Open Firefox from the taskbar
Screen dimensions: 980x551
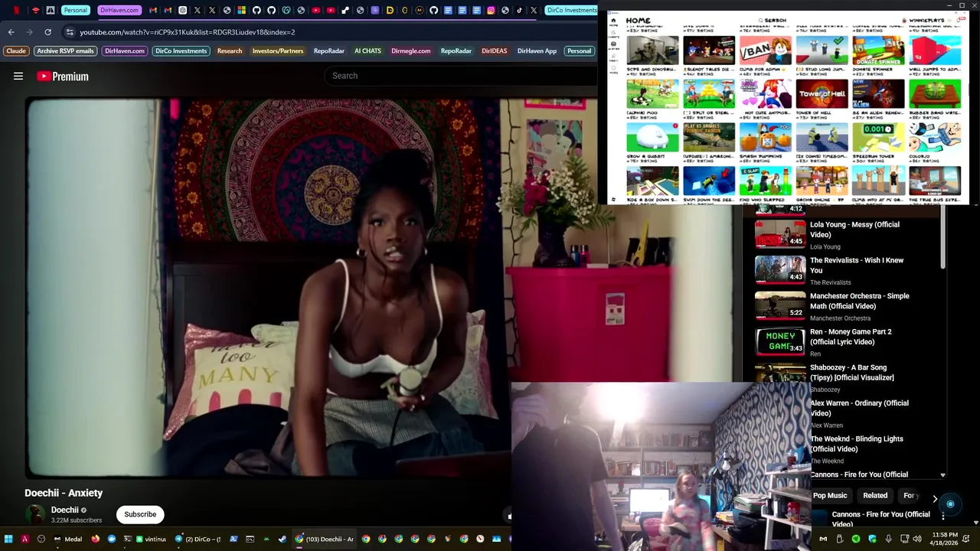click(x=95, y=539)
